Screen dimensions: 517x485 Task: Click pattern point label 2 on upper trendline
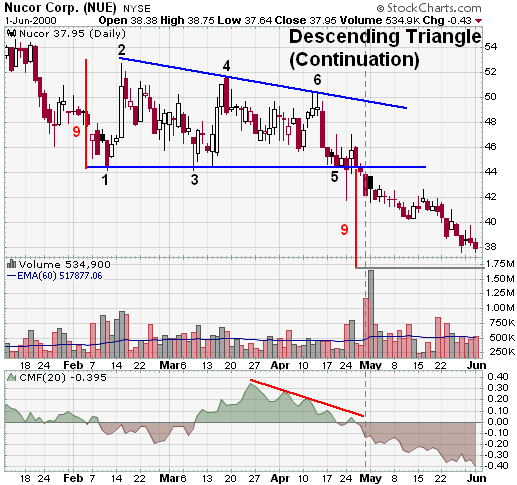122,50
